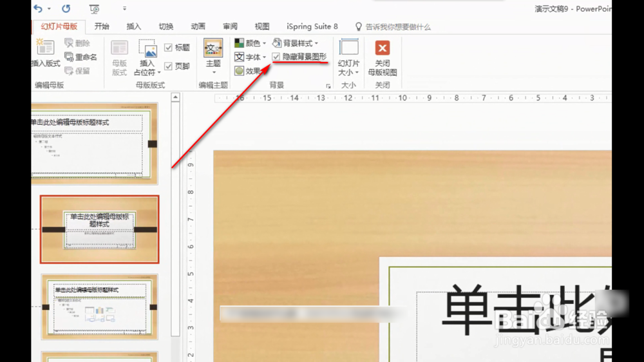Click the 插入版式 button
This screenshot has height=362, width=644.
pyautogui.click(x=46, y=53)
